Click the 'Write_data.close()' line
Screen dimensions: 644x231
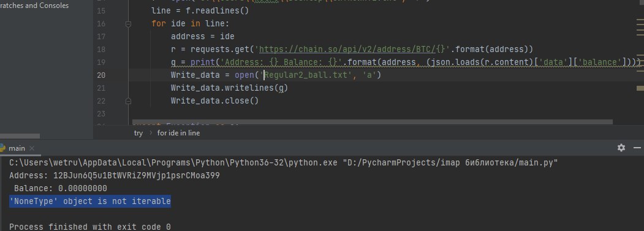click(x=215, y=100)
